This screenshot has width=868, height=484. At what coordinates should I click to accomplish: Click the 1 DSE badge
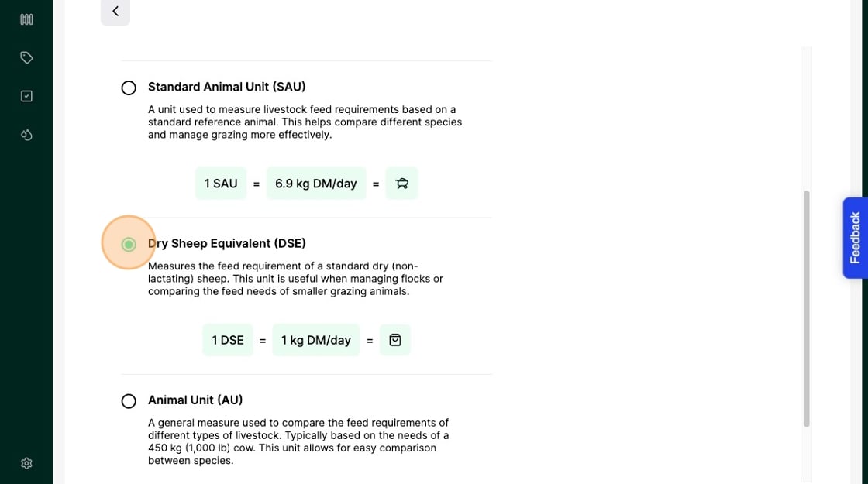228,340
